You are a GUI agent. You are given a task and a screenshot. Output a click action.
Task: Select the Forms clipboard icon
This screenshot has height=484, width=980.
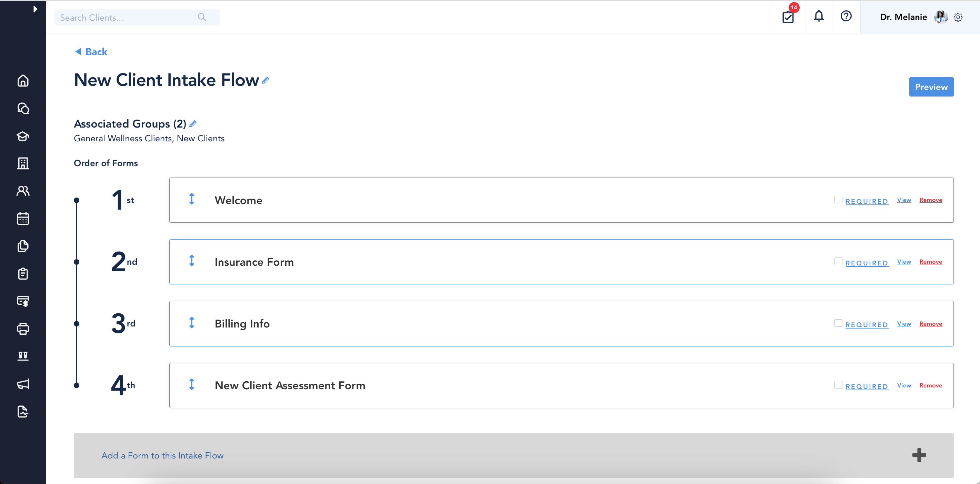(23, 274)
